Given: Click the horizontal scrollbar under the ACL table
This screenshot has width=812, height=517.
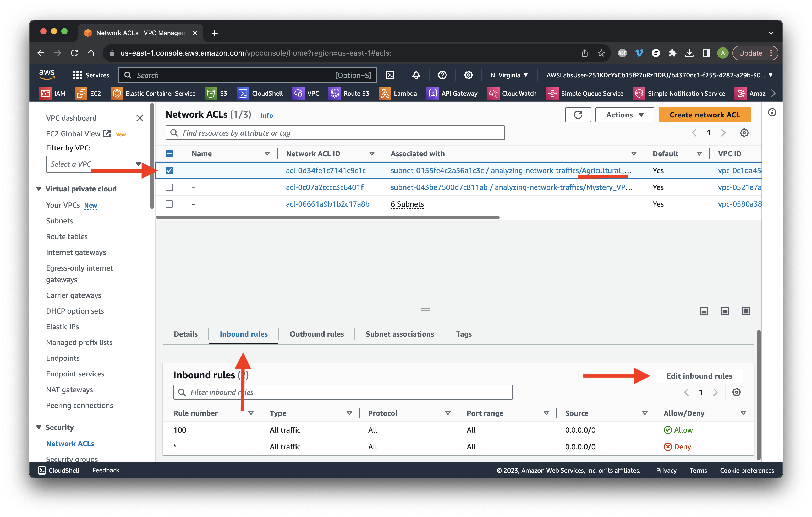Looking at the screenshot, I should coord(327,217).
